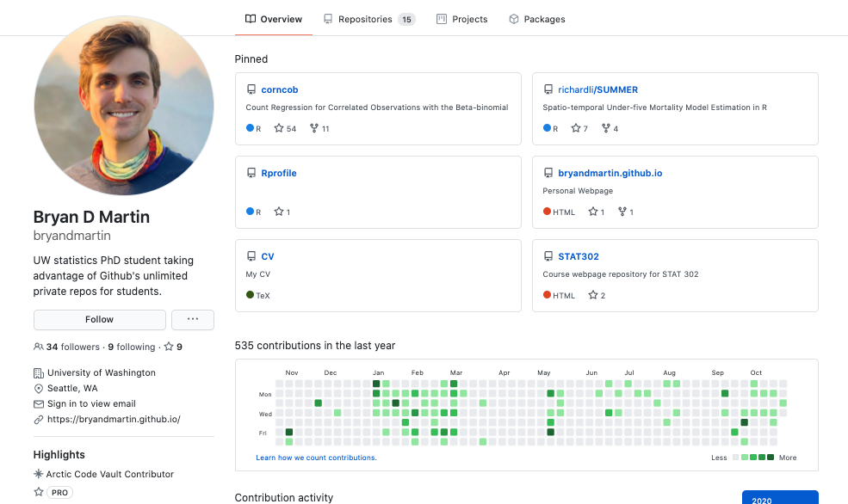Image resolution: width=848 pixels, height=504 pixels.
Task: Open Learn how we count contributions
Action: click(316, 458)
